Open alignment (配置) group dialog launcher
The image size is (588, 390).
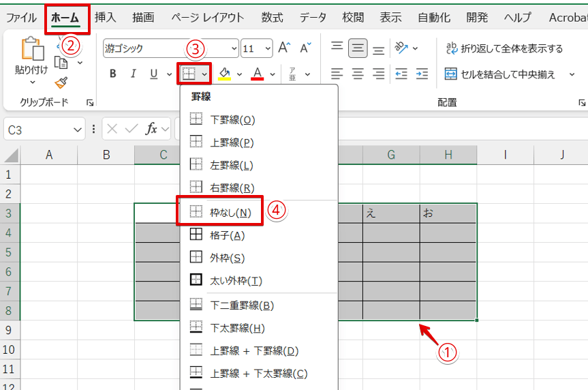coord(582,102)
